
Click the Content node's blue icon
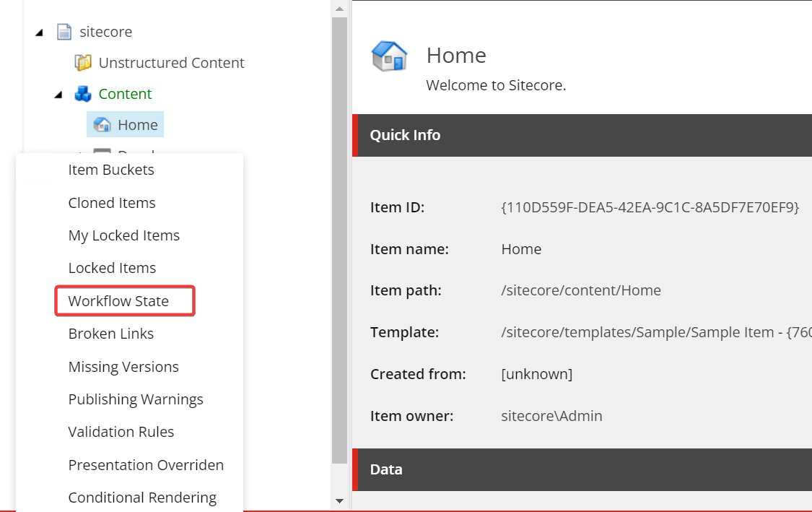point(84,94)
